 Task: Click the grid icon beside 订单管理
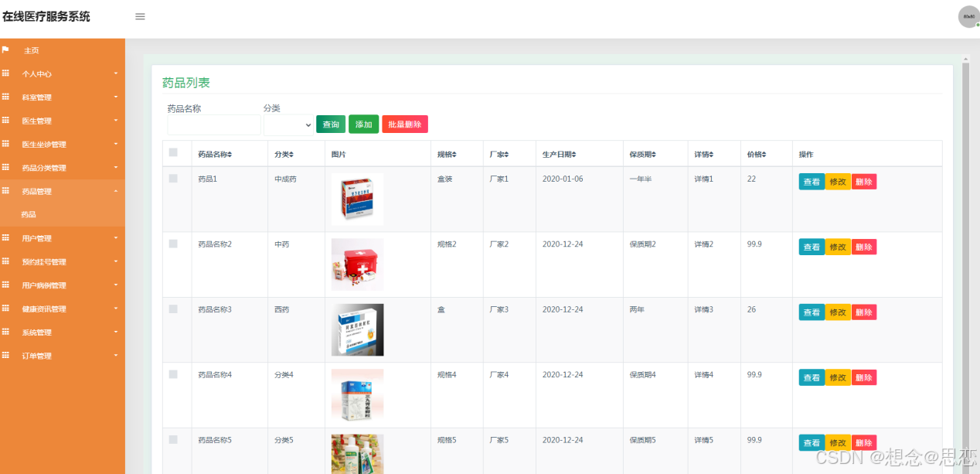[5, 356]
